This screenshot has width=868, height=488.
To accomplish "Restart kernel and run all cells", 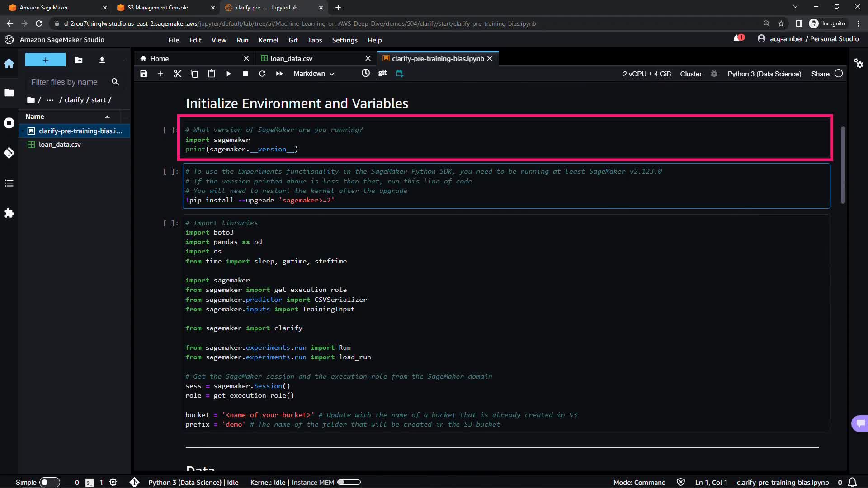I will (x=279, y=74).
